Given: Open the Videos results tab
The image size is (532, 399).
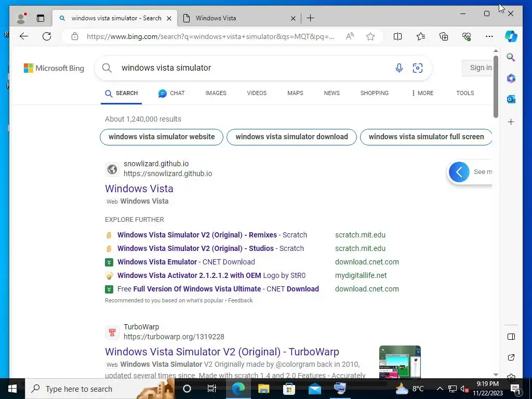Looking at the screenshot, I should pyautogui.click(x=257, y=94).
